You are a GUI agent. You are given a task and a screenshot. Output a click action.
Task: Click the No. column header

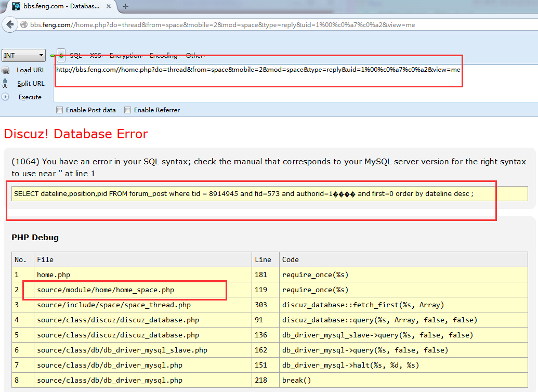tap(23, 259)
